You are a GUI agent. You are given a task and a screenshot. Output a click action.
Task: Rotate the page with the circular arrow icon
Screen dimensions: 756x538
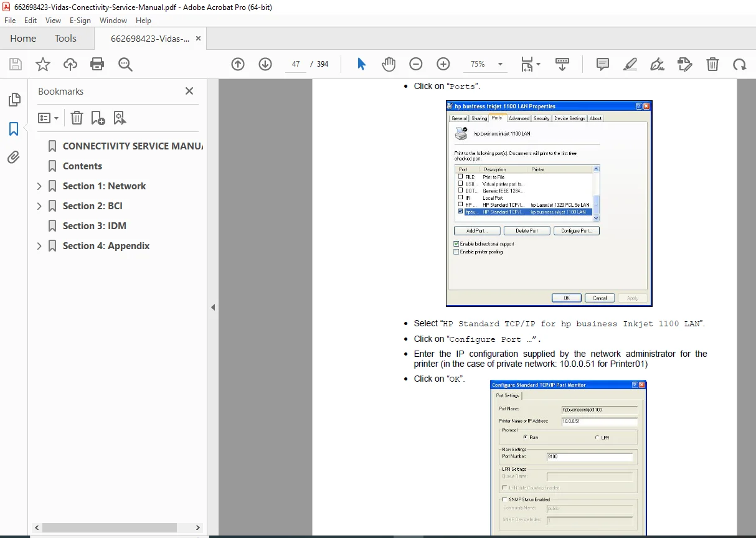[x=739, y=64]
